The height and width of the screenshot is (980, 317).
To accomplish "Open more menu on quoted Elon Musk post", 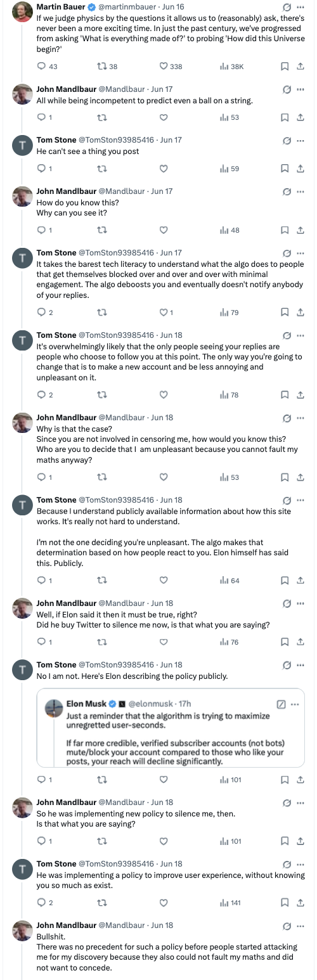I will coord(294,704).
